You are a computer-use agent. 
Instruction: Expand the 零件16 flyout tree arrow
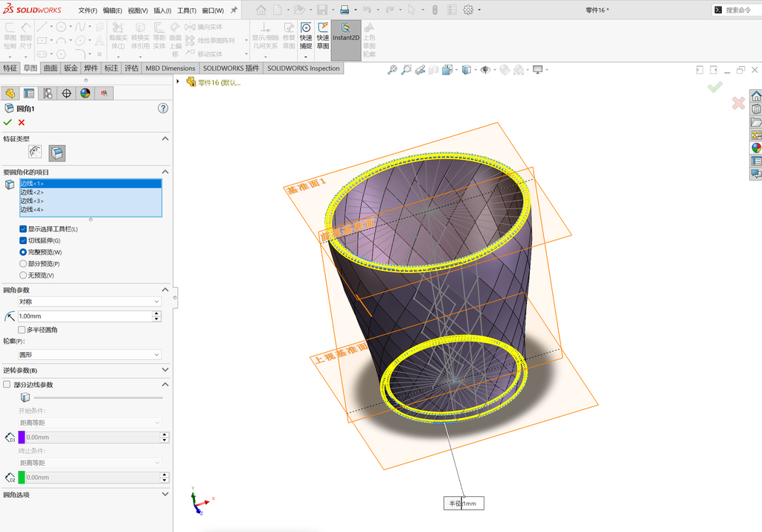coord(178,82)
